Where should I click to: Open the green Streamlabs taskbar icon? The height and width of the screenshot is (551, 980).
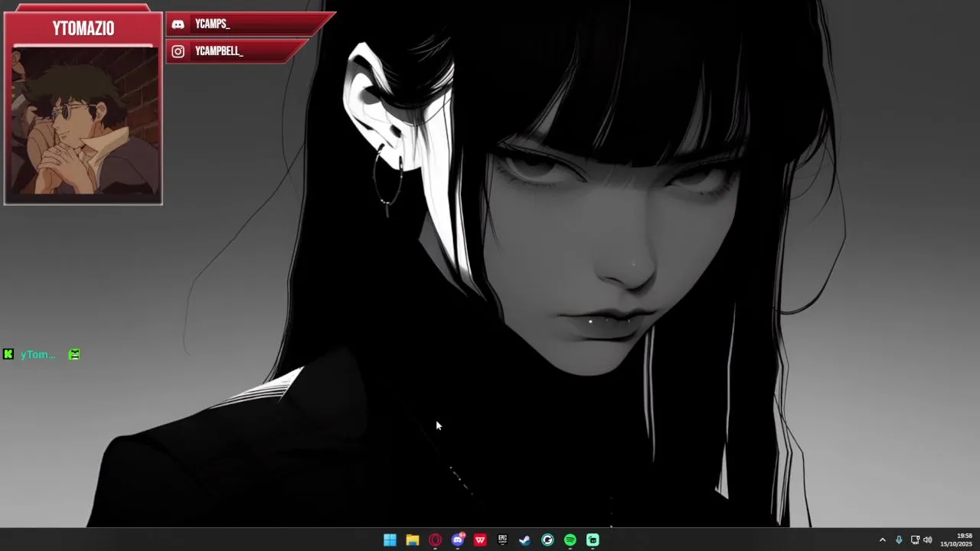593,540
